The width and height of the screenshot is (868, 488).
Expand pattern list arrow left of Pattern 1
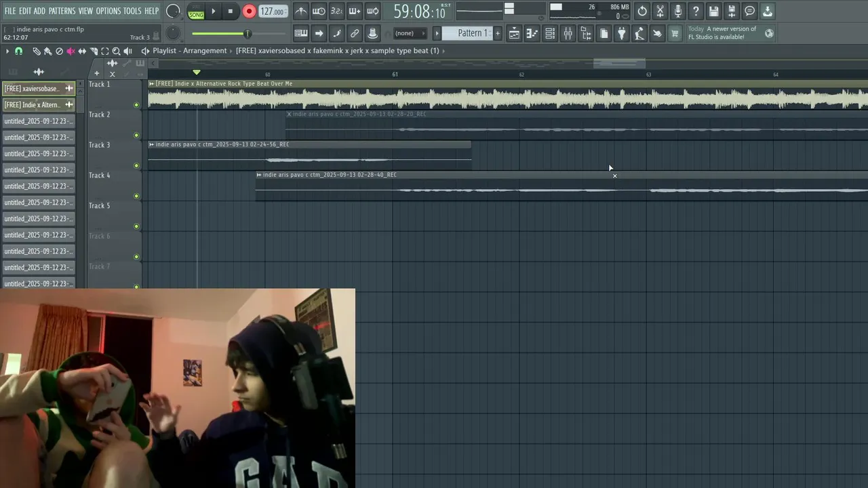click(437, 33)
